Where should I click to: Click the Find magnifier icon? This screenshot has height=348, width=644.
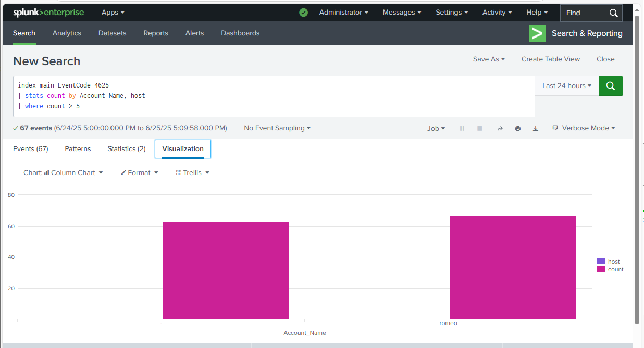[x=613, y=13]
